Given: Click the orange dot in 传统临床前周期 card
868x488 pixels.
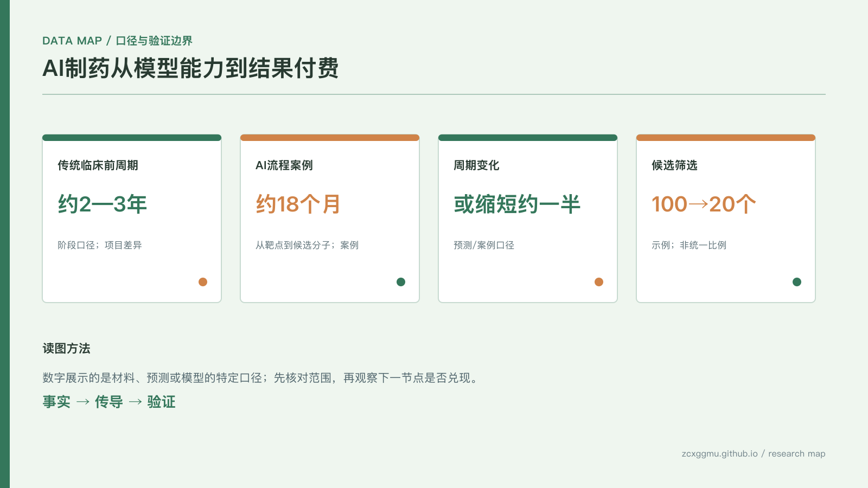Looking at the screenshot, I should pos(203,282).
